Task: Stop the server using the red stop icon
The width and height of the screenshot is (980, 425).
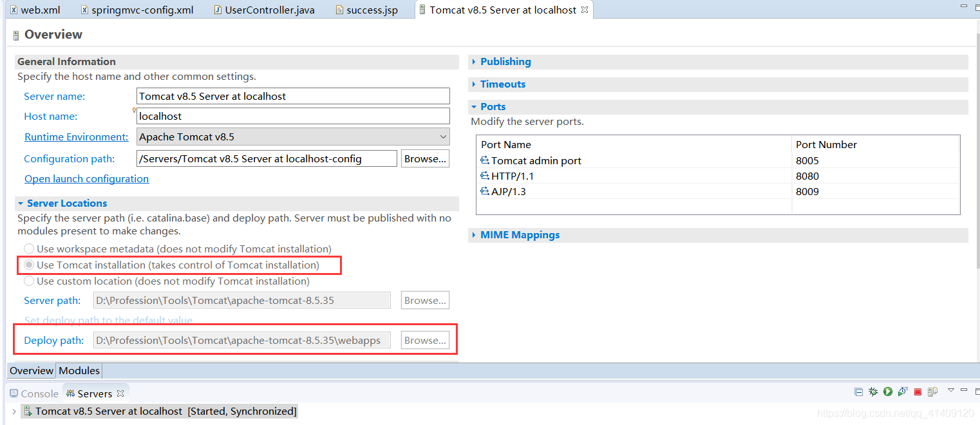Action: point(918,391)
